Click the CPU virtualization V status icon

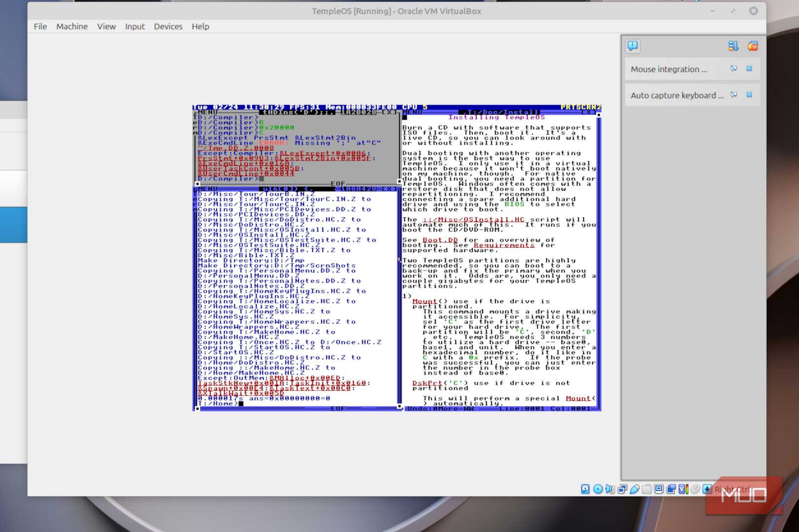tap(683, 489)
